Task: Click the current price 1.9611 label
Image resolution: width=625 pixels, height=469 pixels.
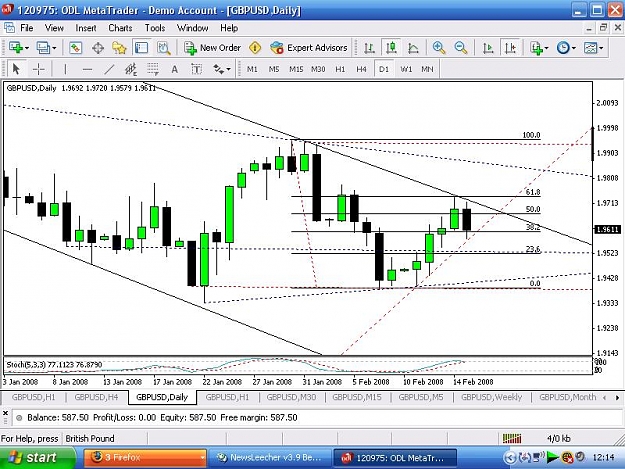Action: click(607, 229)
